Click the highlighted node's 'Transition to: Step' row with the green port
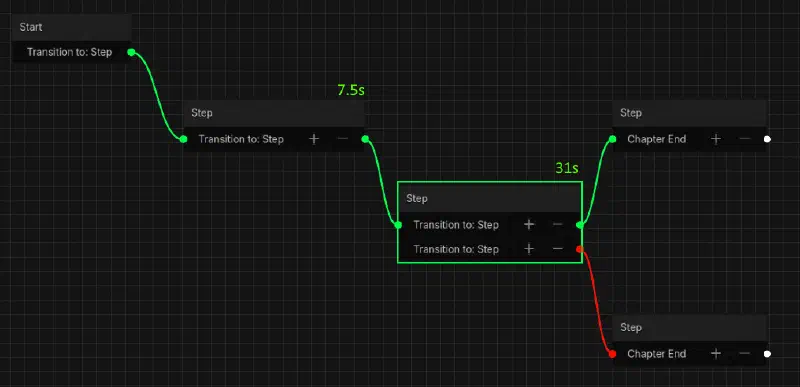The height and width of the screenshot is (387, 800). (490, 224)
